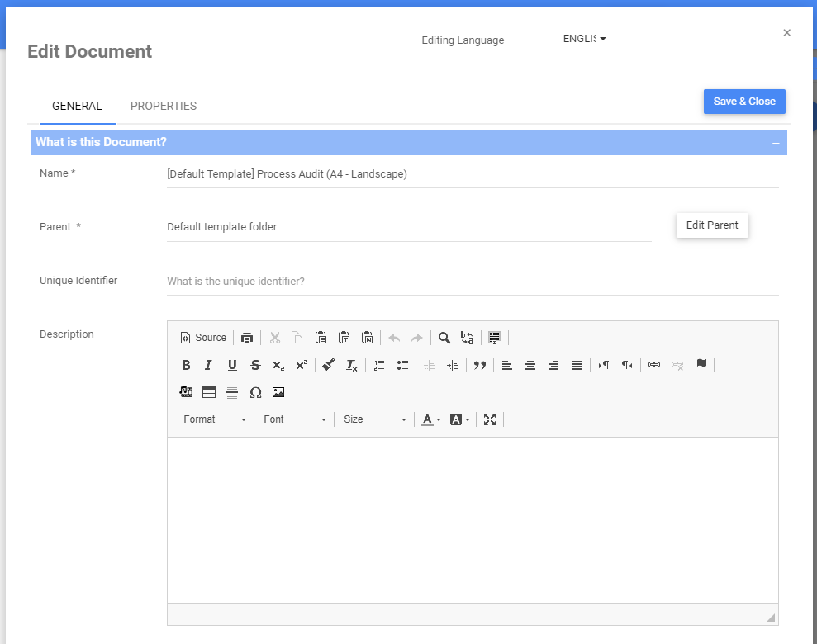Insert an image into the description
This screenshot has width=817, height=644.
click(x=278, y=392)
